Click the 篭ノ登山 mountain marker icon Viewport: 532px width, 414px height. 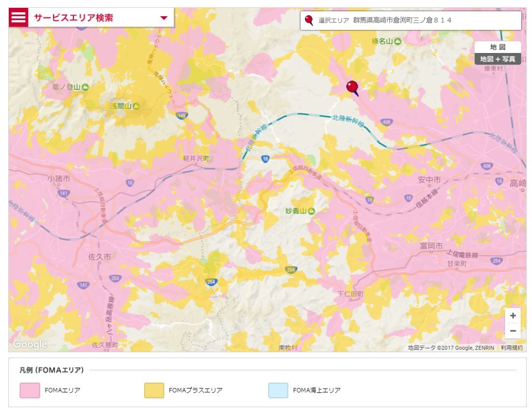click(x=85, y=87)
